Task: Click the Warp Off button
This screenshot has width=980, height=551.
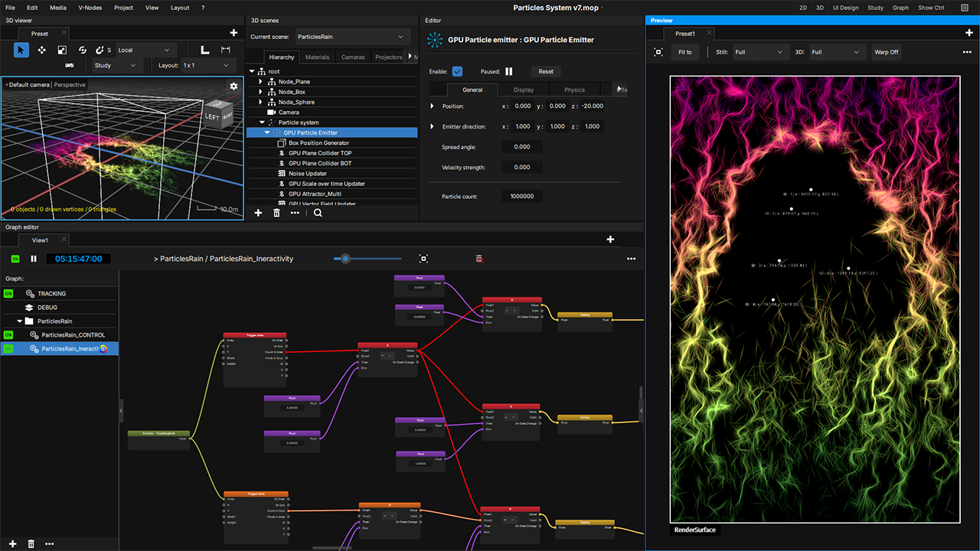Action: [887, 52]
